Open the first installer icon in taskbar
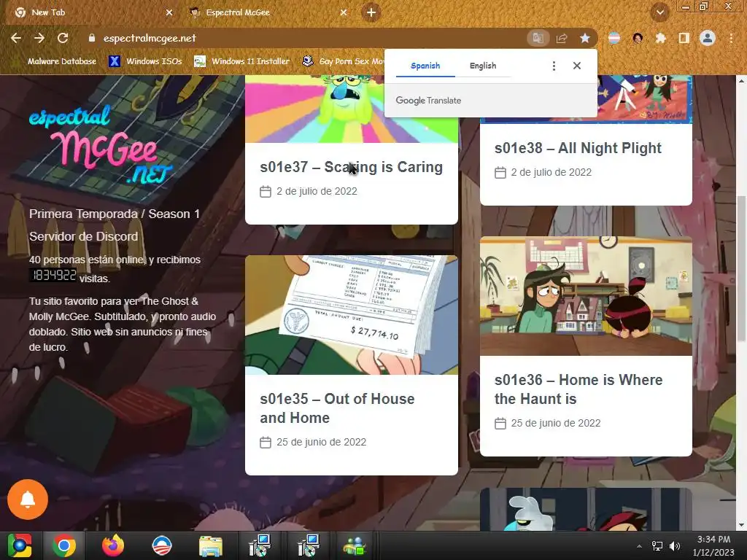The width and height of the screenshot is (747, 560). [x=260, y=545]
